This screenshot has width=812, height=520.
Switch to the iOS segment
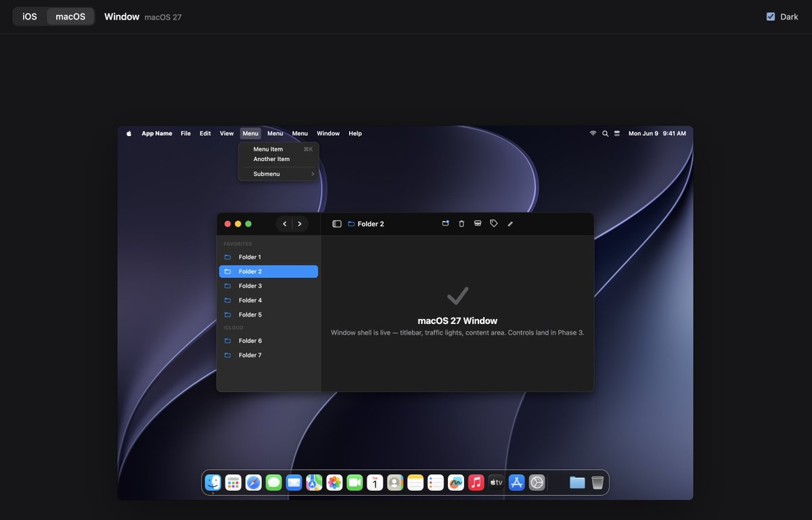pos(30,16)
